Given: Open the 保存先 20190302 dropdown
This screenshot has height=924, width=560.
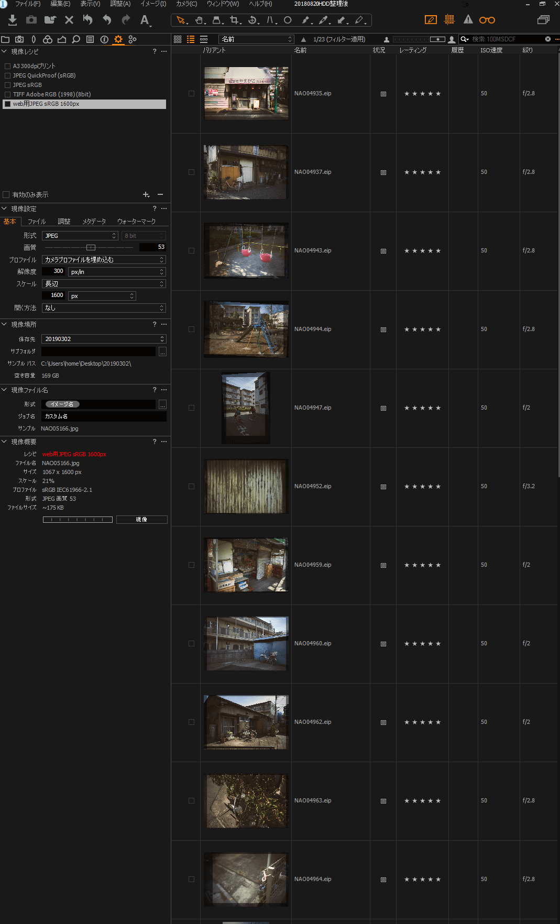Looking at the screenshot, I should coord(104,339).
